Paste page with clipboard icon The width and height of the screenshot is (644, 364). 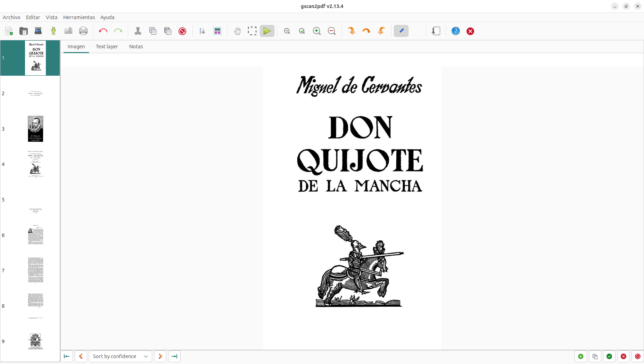(168, 31)
